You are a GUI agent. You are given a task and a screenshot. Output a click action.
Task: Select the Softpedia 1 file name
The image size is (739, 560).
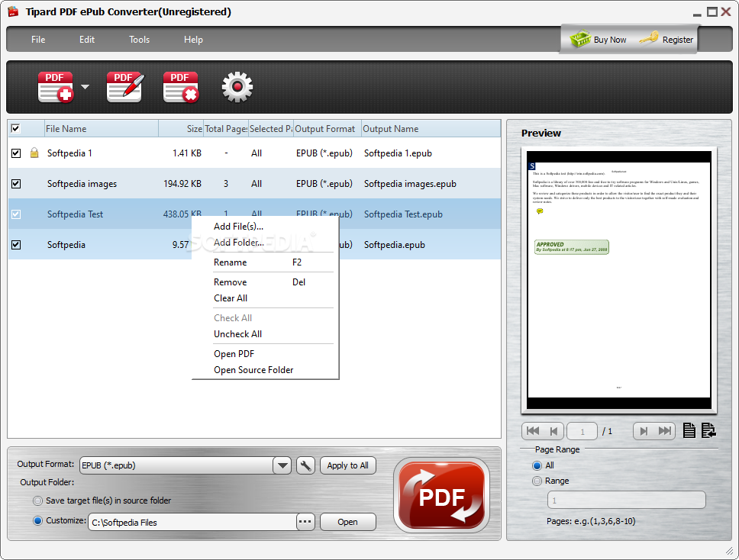point(69,153)
